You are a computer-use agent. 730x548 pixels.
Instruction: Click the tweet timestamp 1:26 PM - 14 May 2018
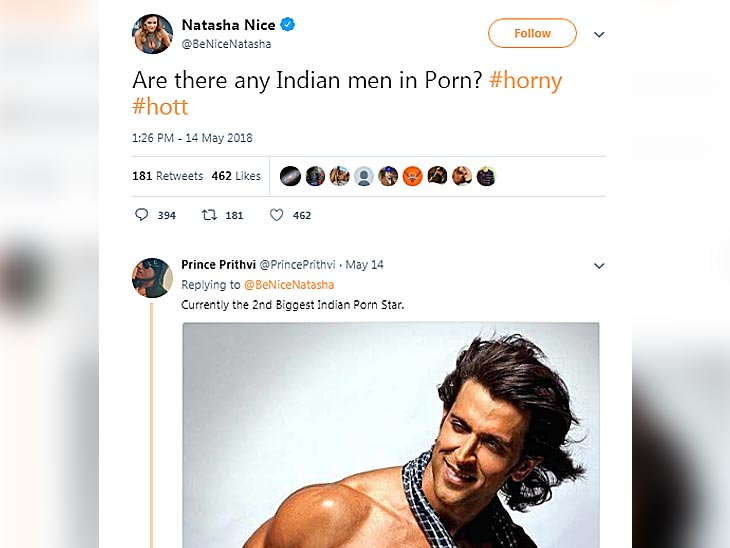point(192,138)
